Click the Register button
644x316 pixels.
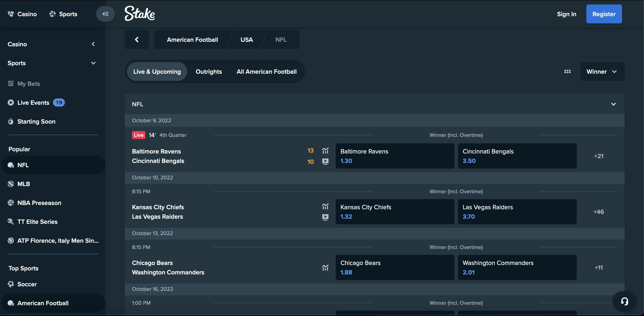point(604,14)
